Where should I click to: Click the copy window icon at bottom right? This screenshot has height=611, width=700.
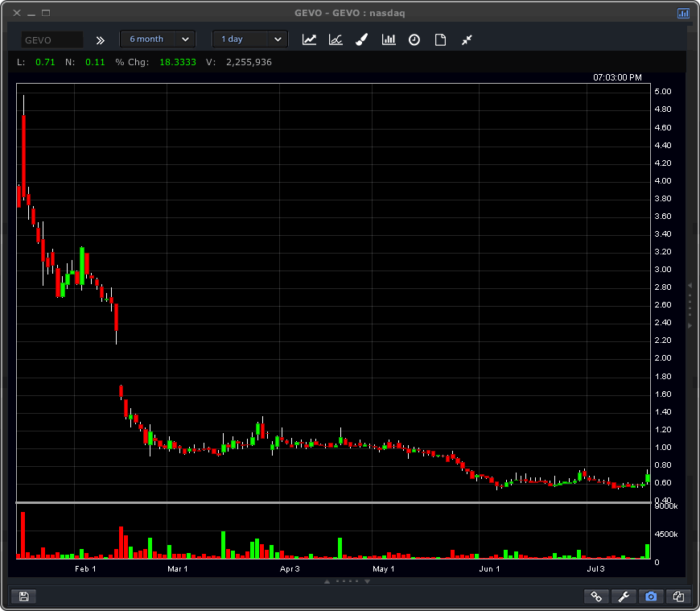pyautogui.click(x=678, y=597)
